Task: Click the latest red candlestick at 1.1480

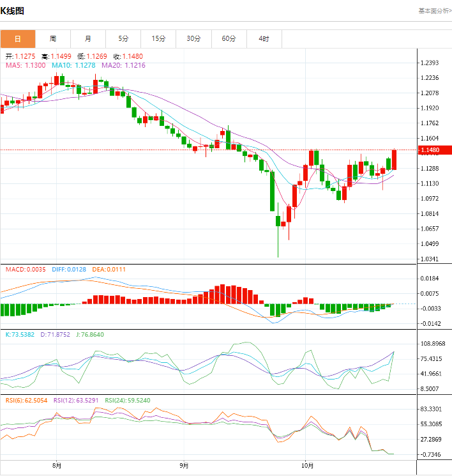Action: tap(394, 160)
